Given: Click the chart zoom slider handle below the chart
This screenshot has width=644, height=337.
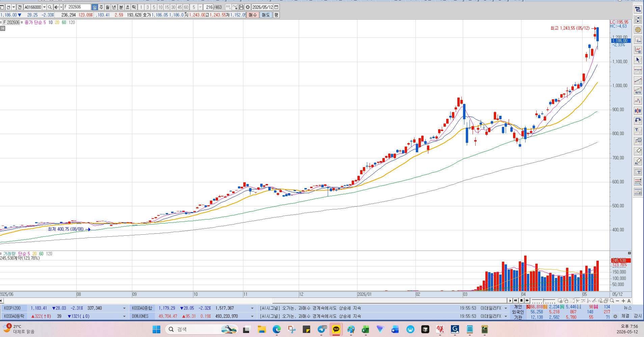Looking at the screenshot, I should (x=543, y=301).
